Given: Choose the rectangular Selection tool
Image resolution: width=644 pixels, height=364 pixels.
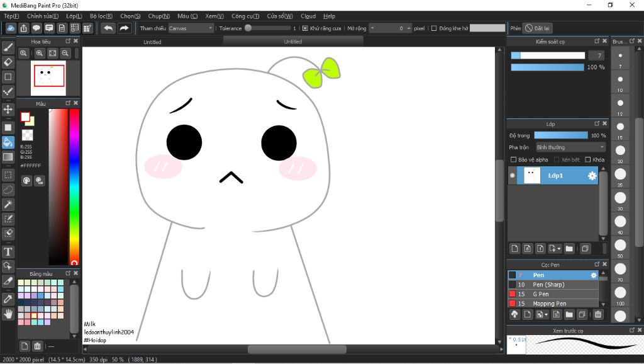Looking at the screenshot, I should (x=8, y=175).
